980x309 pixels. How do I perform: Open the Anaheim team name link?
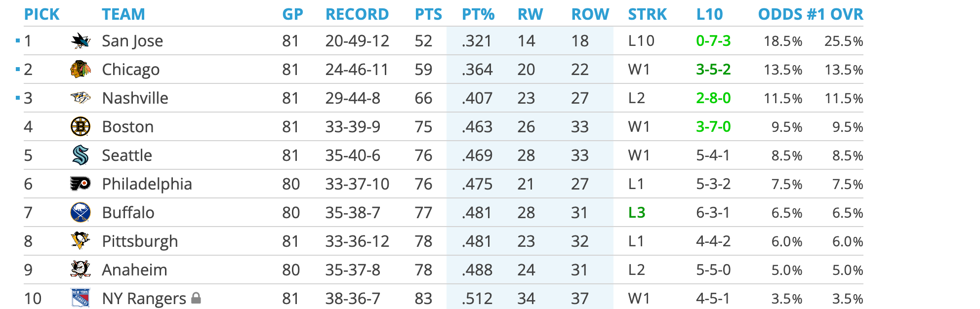[134, 270]
